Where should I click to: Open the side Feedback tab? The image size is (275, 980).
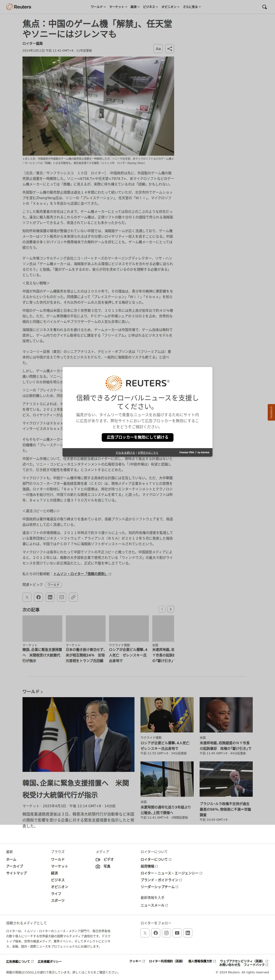click(x=271, y=412)
